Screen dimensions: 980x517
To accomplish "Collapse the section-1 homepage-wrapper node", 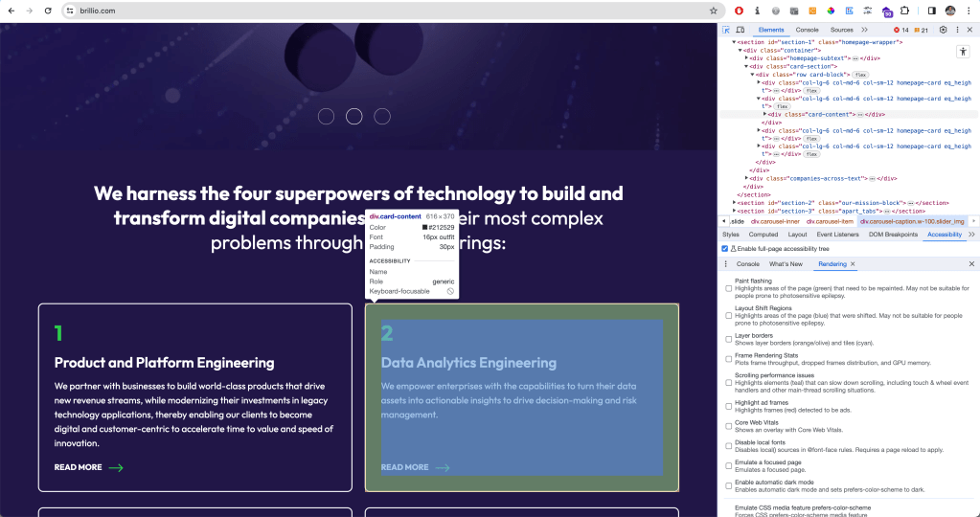I will (734, 42).
